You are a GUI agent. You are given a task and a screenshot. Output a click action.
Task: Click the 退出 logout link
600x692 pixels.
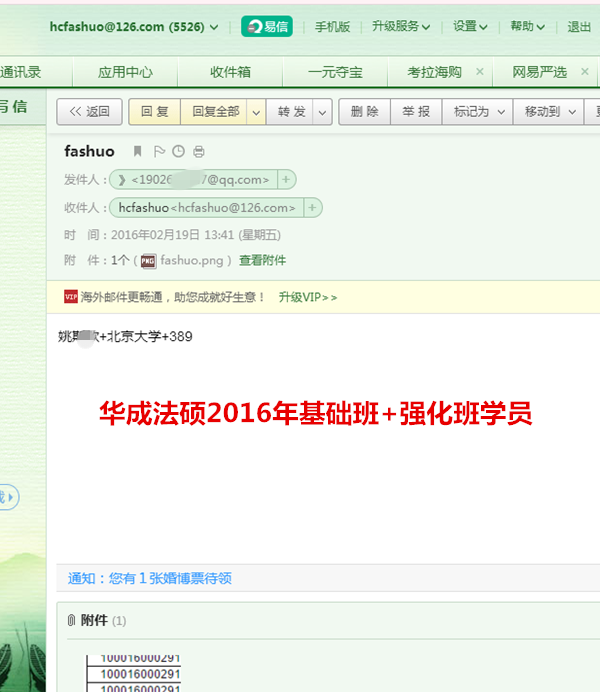(579, 27)
